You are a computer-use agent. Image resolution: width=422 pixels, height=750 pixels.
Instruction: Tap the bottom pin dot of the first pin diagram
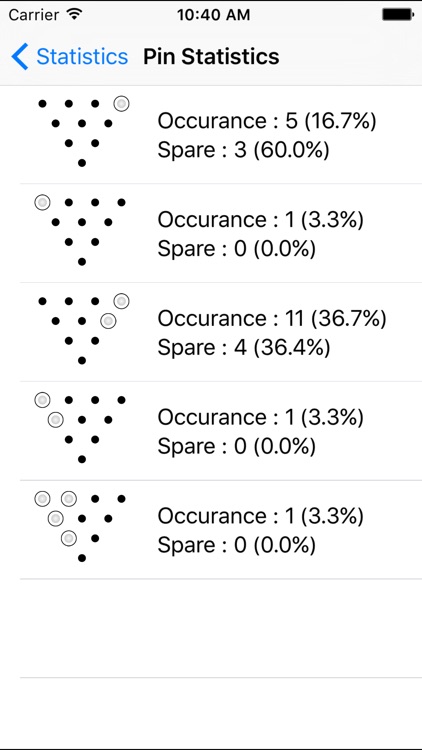(82, 163)
